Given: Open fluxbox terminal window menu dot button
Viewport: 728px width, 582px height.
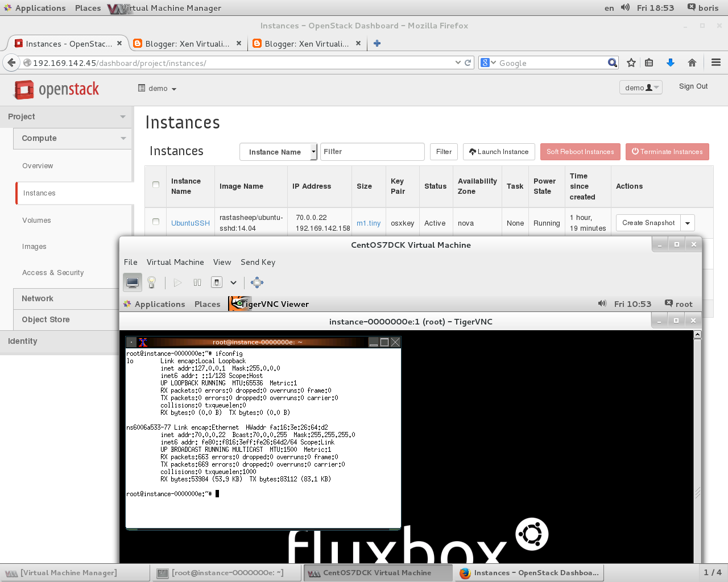Looking at the screenshot, I should (x=131, y=342).
